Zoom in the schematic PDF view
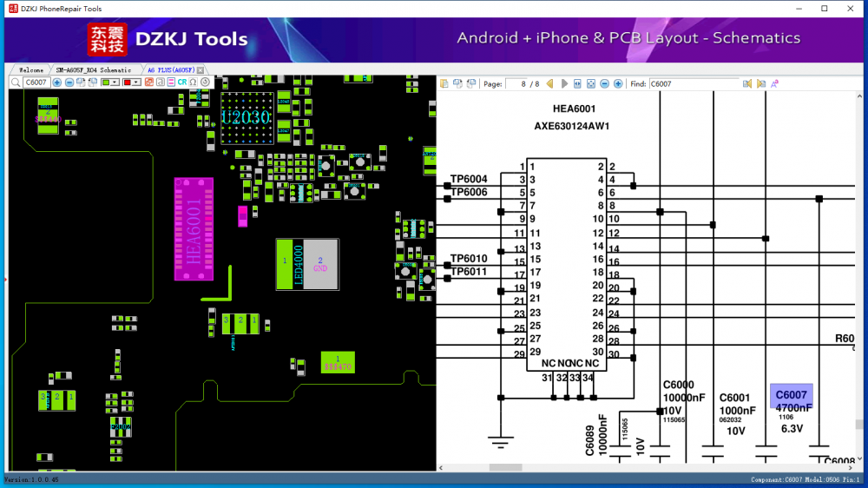This screenshot has height=488, width=868. pyautogui.click(x=618, y=83)
